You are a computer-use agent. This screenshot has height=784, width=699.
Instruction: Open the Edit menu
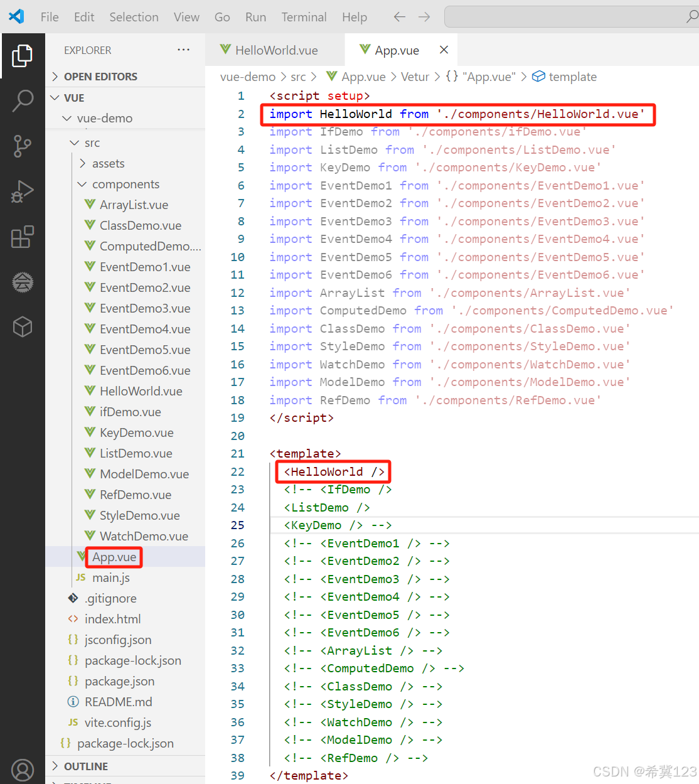pyautogui.click(x=84, y=17)
